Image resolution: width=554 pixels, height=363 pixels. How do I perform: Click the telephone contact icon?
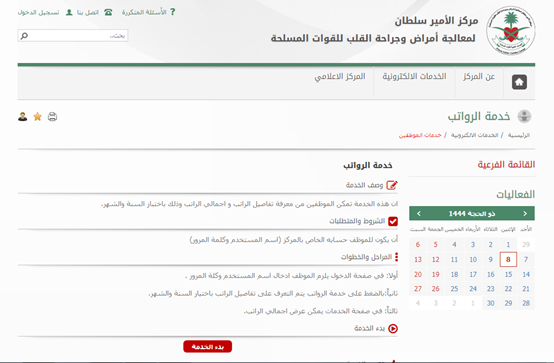click(108, 12)
